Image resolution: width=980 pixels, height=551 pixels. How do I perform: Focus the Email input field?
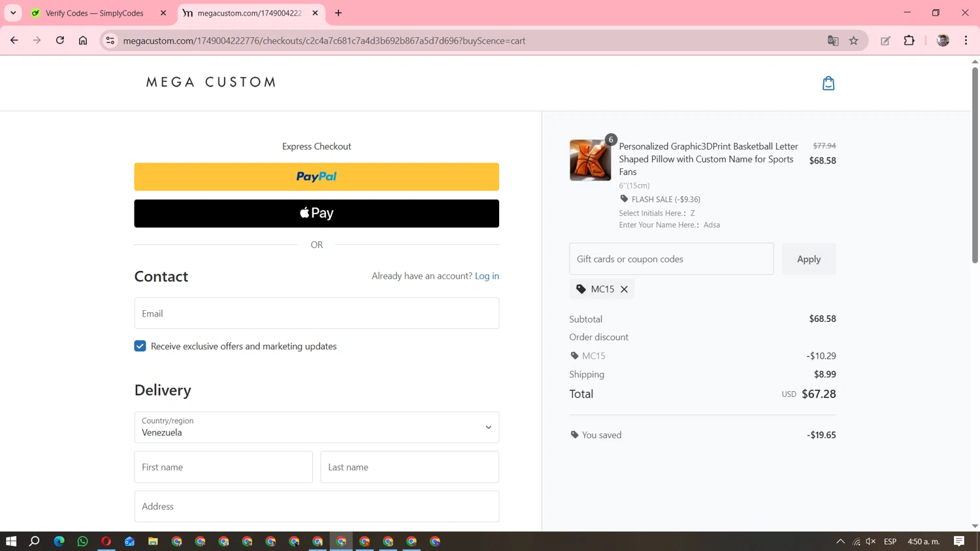pyautogui.click(x=316, y=313)
